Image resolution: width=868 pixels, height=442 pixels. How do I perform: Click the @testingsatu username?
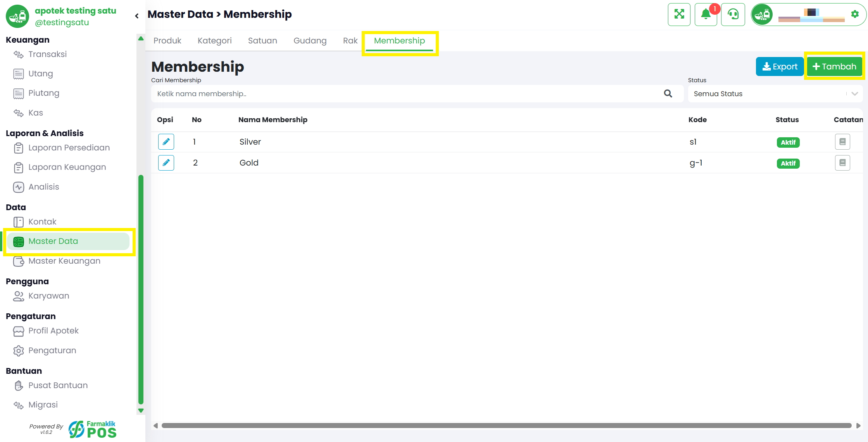tap(62, 23)
